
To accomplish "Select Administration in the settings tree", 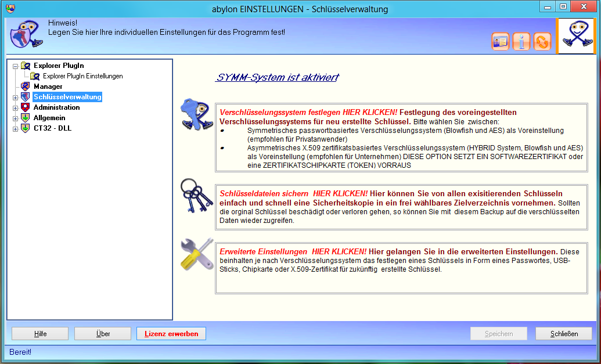I will click(57, 107).
